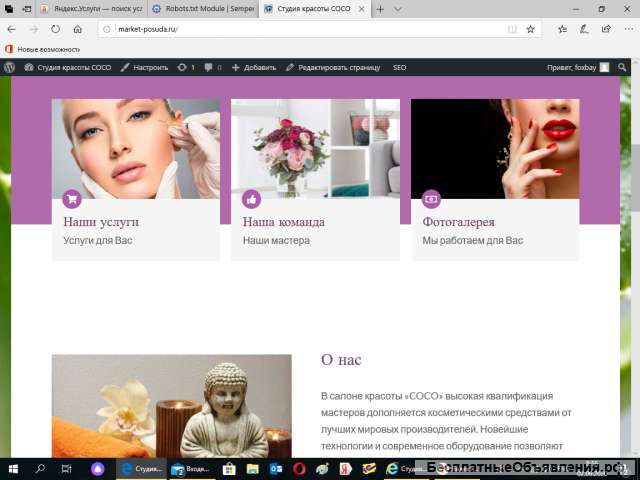
Task: Expand the tab preview chevron
Action: pos(398,9)
